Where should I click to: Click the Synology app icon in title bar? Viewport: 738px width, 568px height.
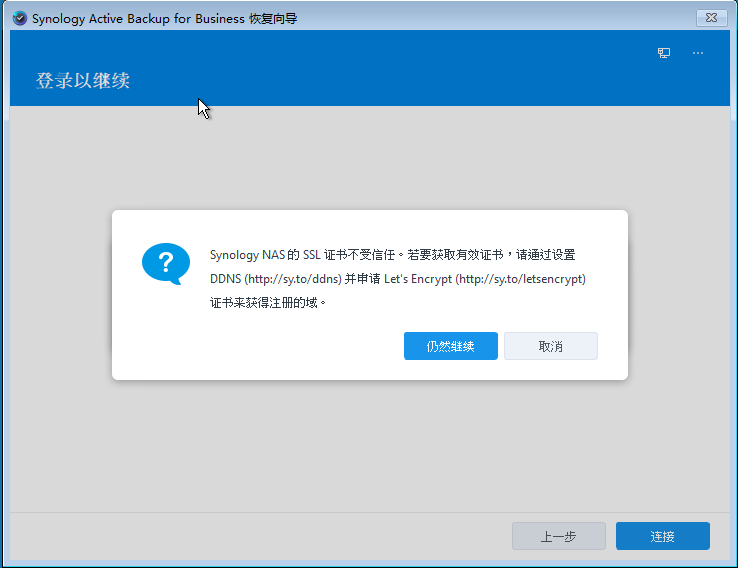(x=19, y=18)
